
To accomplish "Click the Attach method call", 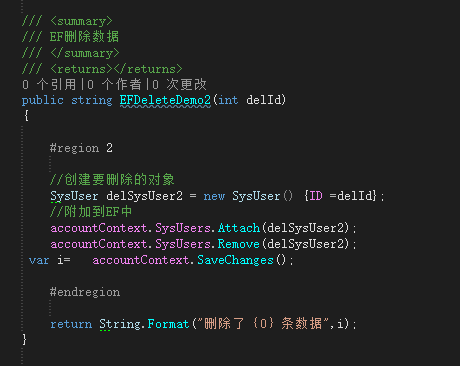I will point(239,228).
